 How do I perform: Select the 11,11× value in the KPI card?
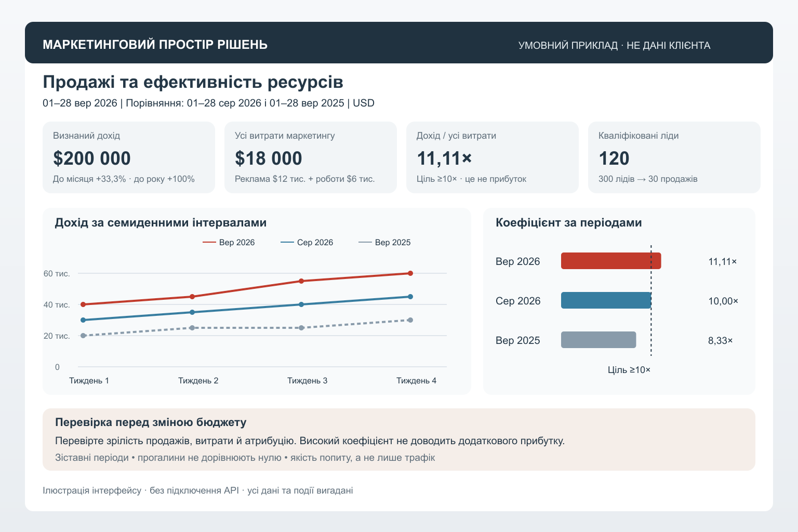pyautogui.click(x=444, y=158)
